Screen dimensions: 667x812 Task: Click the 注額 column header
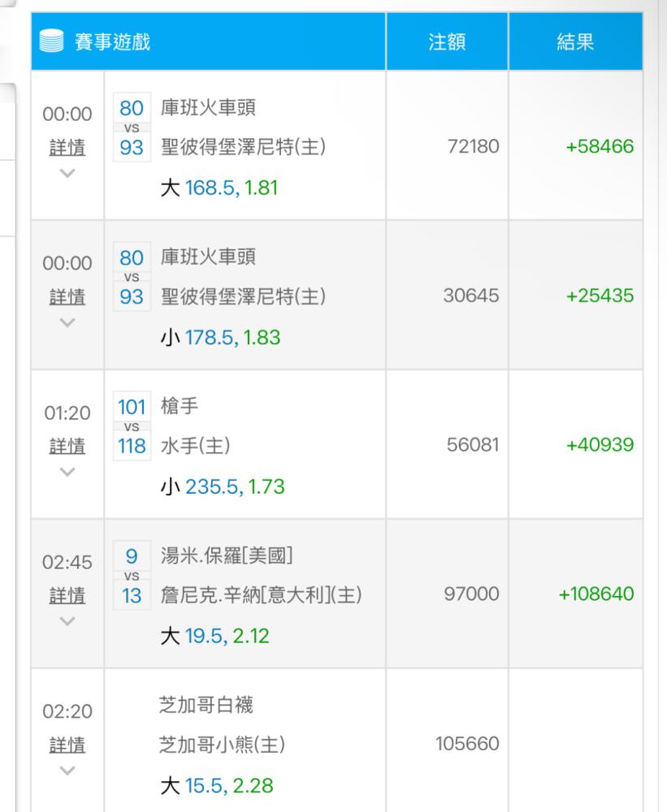point(447,43)
